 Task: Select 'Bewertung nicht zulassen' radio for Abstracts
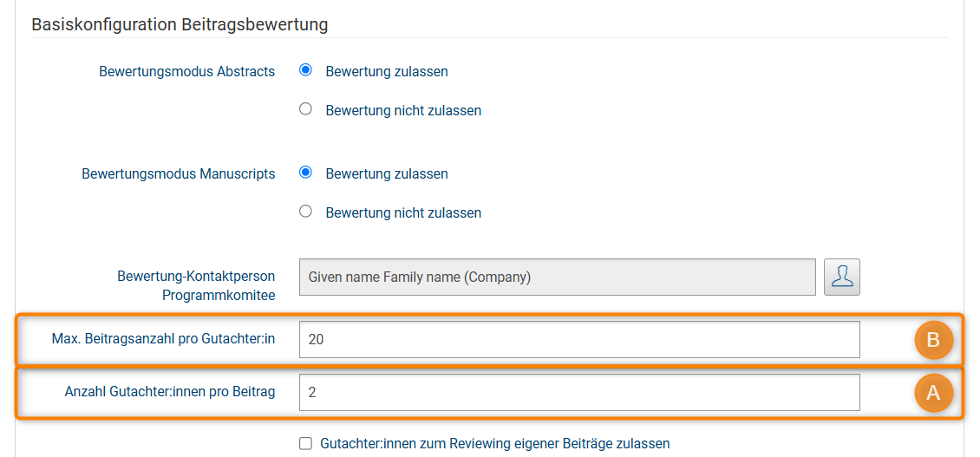click(x=305, y=109)
